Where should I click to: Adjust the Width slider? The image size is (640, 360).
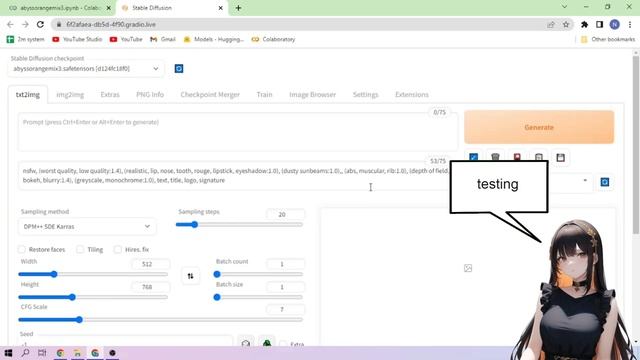pos(93,274)
